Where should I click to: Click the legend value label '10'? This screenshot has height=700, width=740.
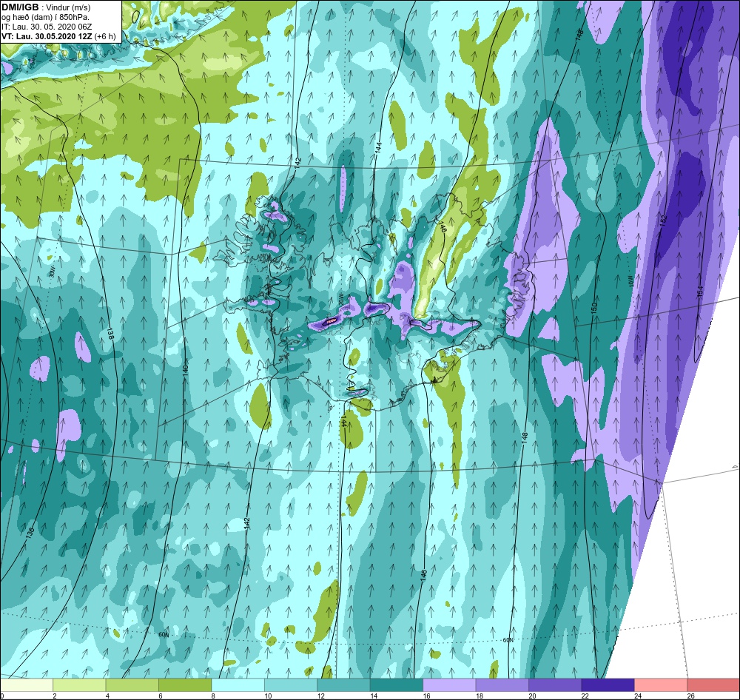tap(268, 696)
